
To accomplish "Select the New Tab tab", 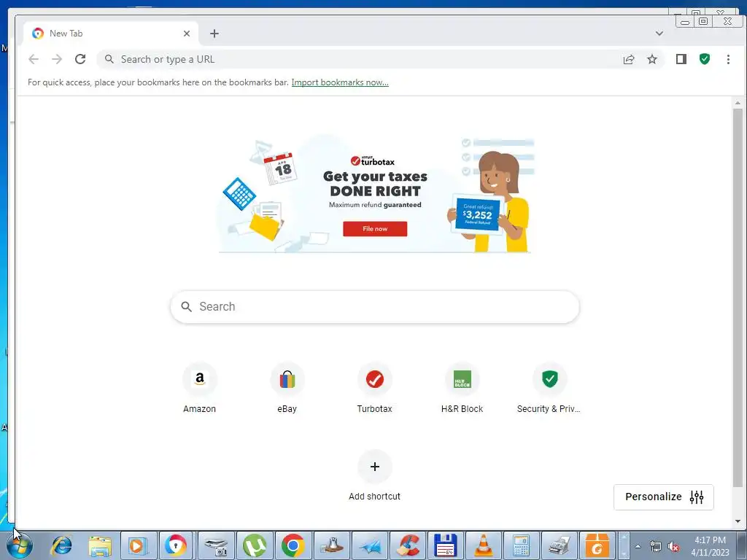I will tap(111, 34).
